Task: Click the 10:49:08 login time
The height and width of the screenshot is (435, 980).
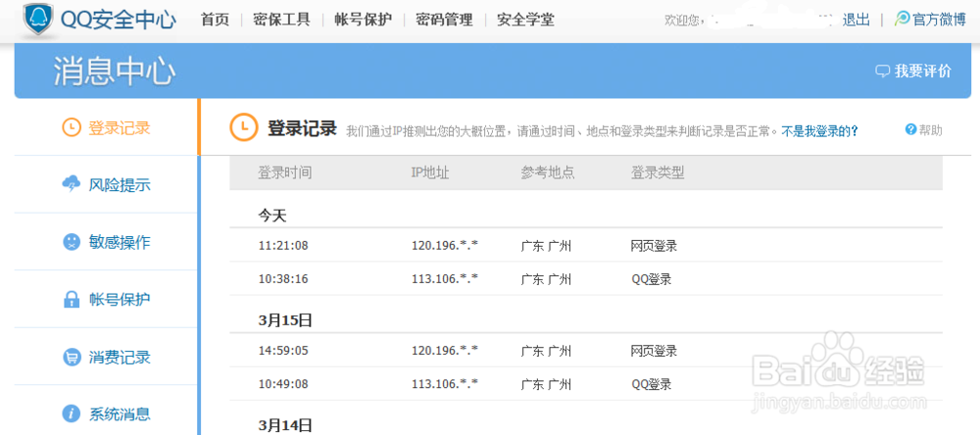Action: pyautogui.click(x=284, y=384)
